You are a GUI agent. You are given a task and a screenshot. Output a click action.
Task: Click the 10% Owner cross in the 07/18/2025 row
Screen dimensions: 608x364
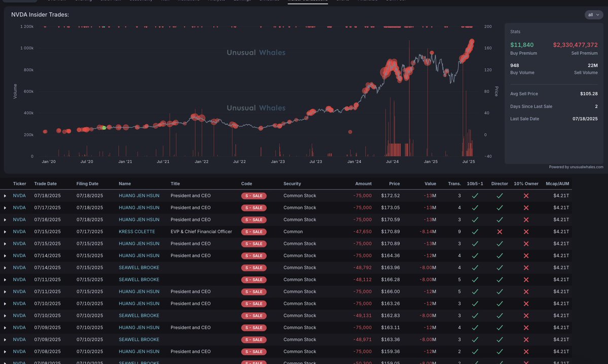coord(526,196)
